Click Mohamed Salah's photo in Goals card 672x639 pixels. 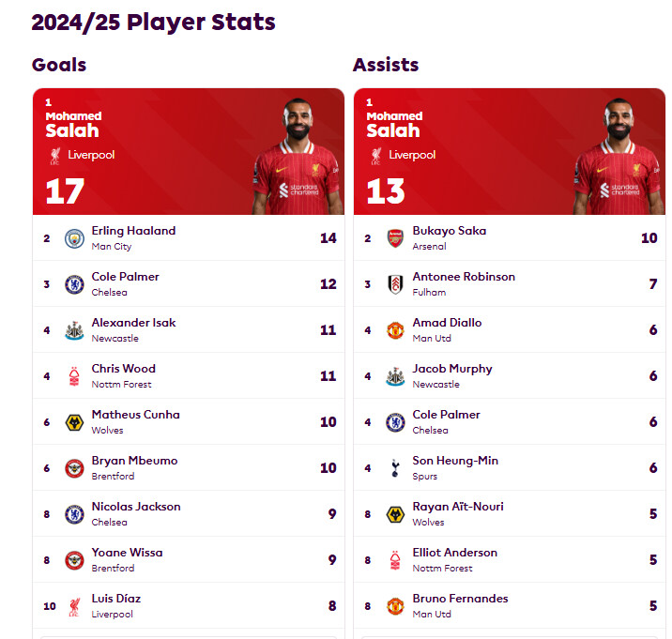pyautogui.click(x=298, y=158)
